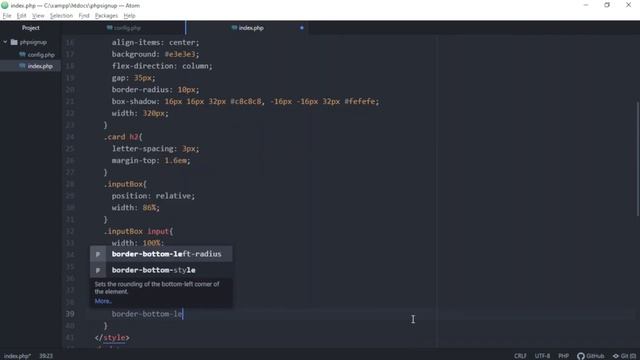Viewport: 640px width, 360px height.
Task: Click the .card h2 selector line
Action: pos(123,137)
